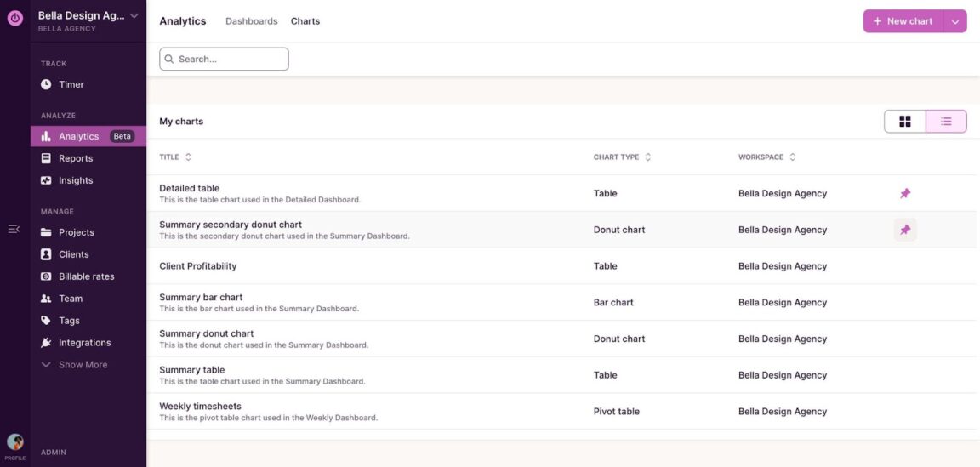This screenshot has height=467, width=980.
Task: Open the Charts tab
Action: click(305, 21)
